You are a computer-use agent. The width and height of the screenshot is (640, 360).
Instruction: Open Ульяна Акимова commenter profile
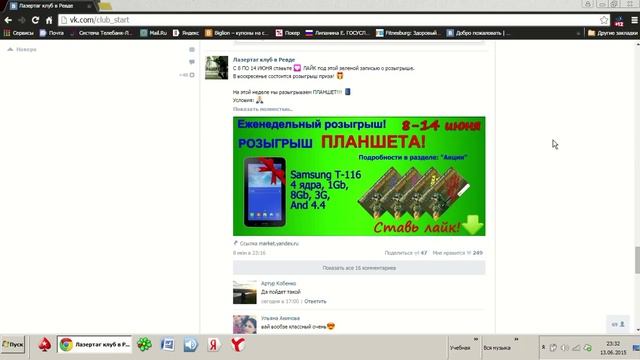pos(280,318)
